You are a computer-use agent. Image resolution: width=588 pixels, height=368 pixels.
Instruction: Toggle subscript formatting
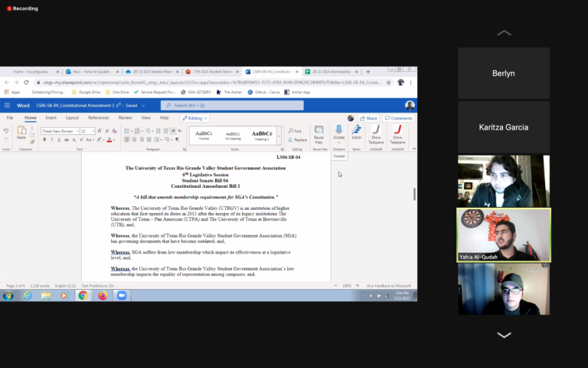(74, 140)
